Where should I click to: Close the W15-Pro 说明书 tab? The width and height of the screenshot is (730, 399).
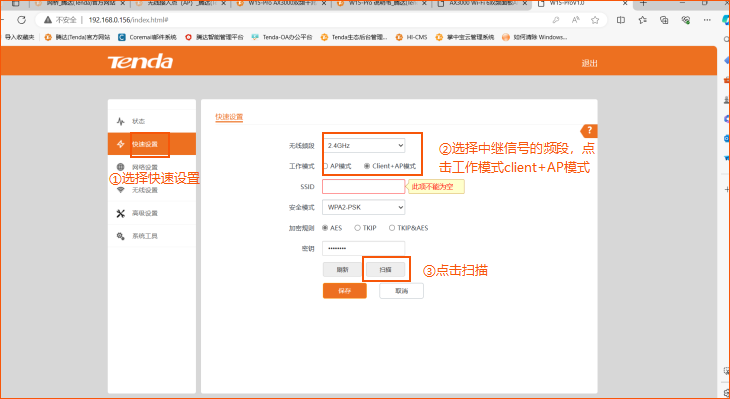coord(424,3)
